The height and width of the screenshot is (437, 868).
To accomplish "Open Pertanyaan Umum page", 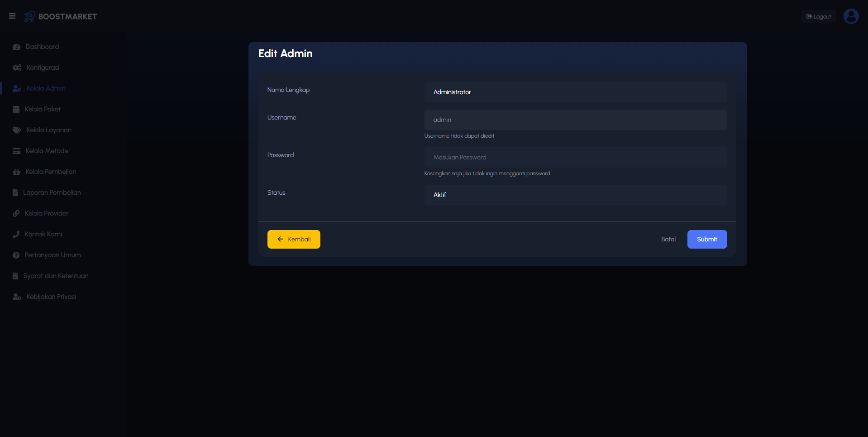I will 53,255.
